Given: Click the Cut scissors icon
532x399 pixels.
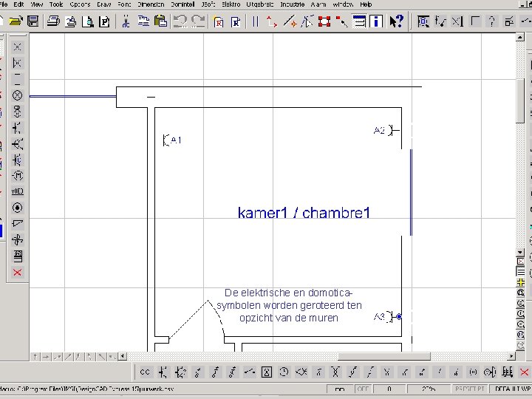Looking at the screenshot, I should 126,21.
